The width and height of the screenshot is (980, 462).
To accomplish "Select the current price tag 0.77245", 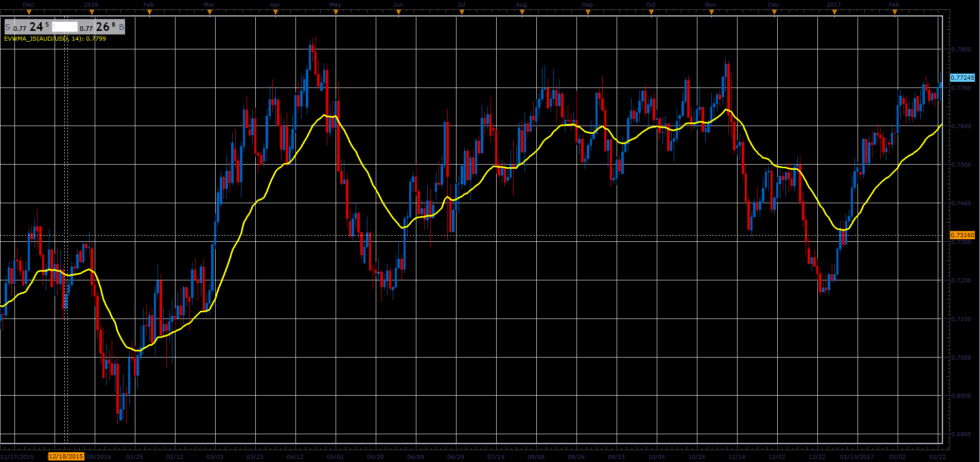I will 962,78.
